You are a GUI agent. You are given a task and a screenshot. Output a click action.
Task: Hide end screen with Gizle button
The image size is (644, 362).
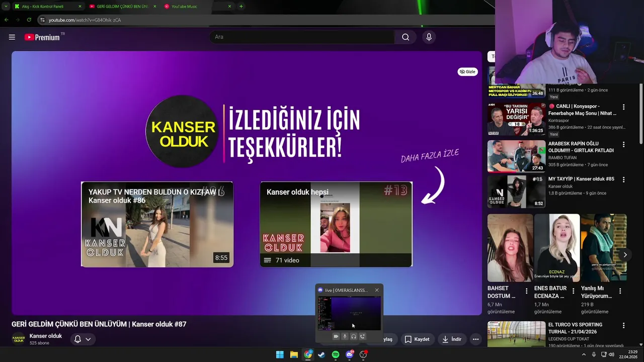(x=467, y=72)
